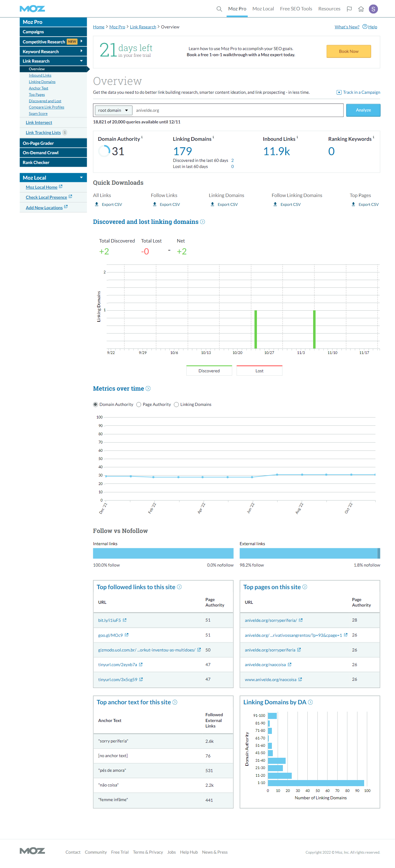This screenshot has height=868, width=395.
Task: Open Rank Checker in sidebar
Action: tap(53, 162)
